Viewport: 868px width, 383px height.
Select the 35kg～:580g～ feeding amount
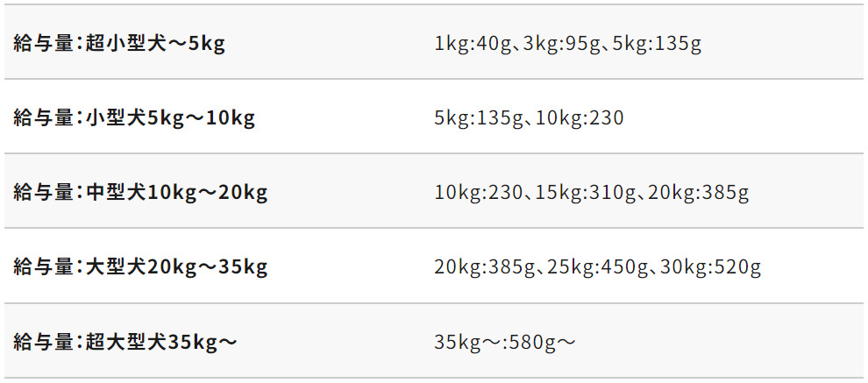tap(505, 341)
